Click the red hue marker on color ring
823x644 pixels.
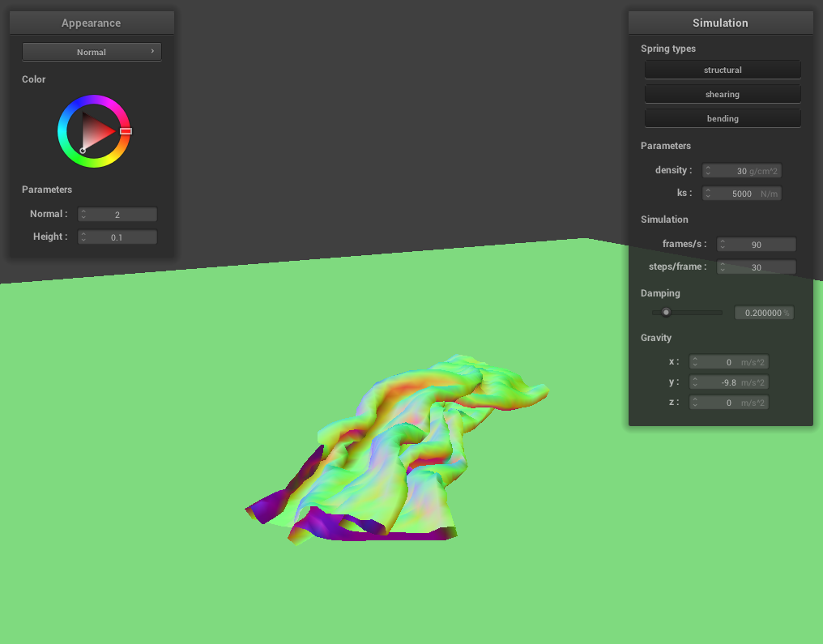pos(126,131)
